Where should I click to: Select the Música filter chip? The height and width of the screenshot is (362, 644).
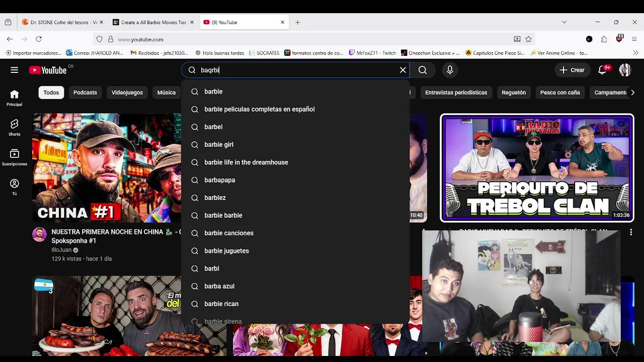coord(166,93)
